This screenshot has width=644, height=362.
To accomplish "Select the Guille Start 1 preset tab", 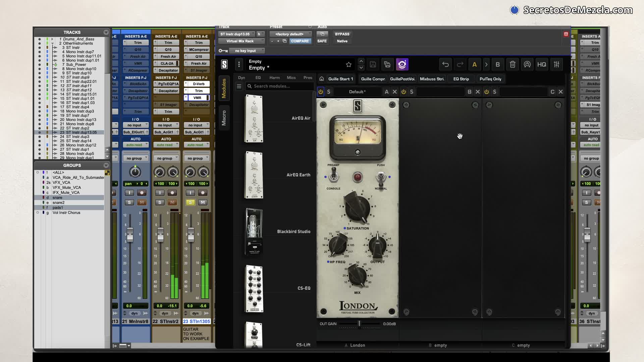I will [341, 79].
